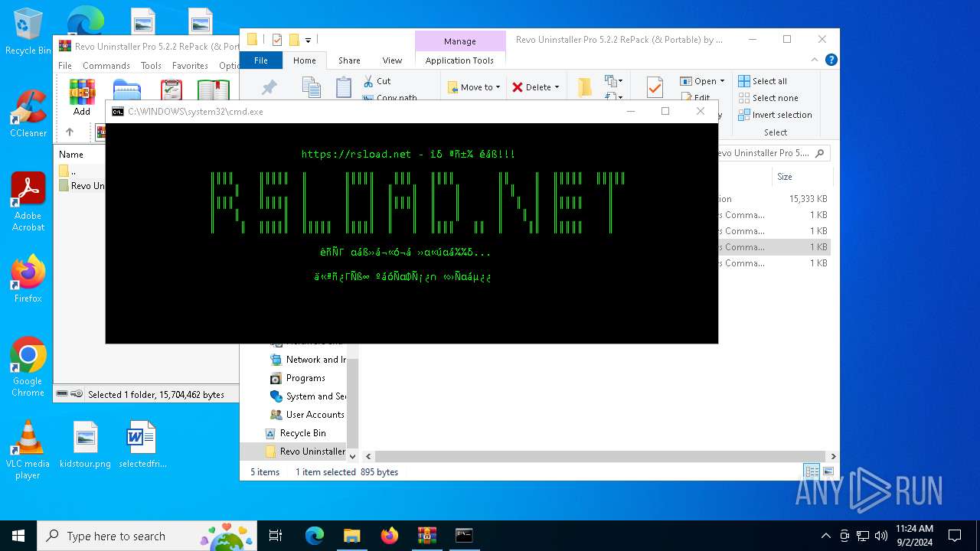Click the Pin to Quick access icon

tap(269, 87)
